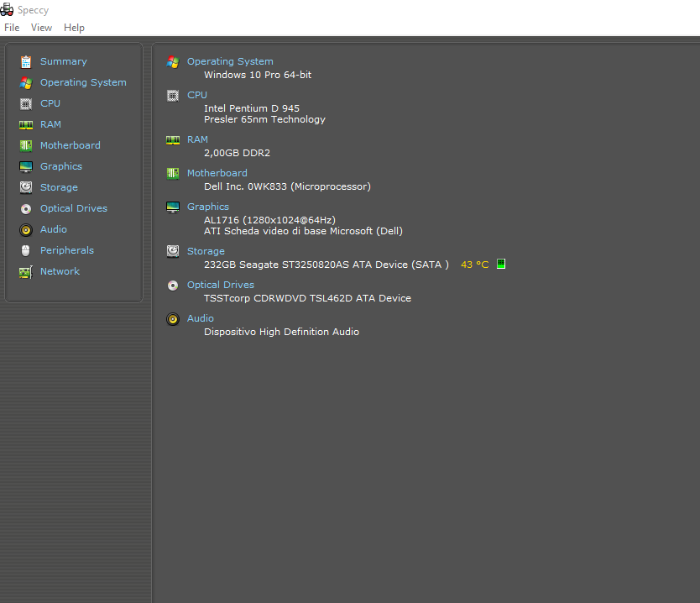Open the CPU section in sidebar
Viewport: 700px width, 603px height.
[x=50, y=103]
